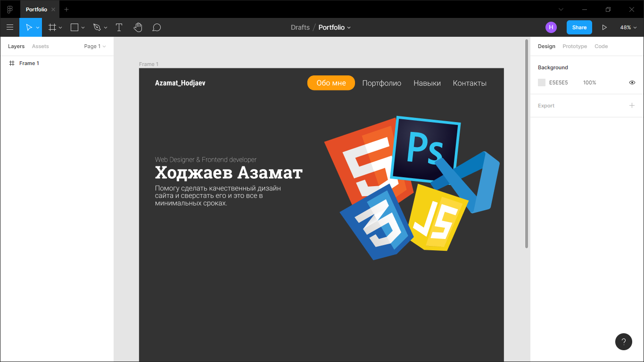The image size is (644, 362).
Task: Select the Pen tool
Action: point(97,27)
